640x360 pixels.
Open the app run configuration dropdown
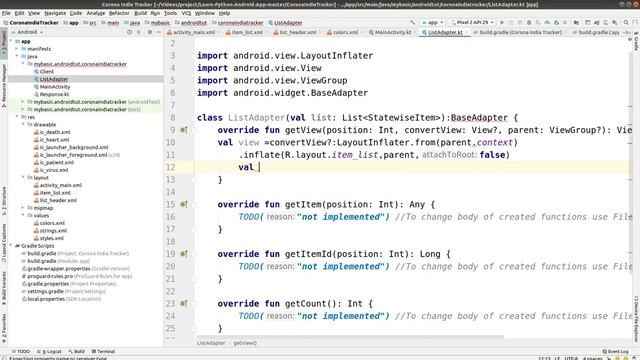(433, 22)
